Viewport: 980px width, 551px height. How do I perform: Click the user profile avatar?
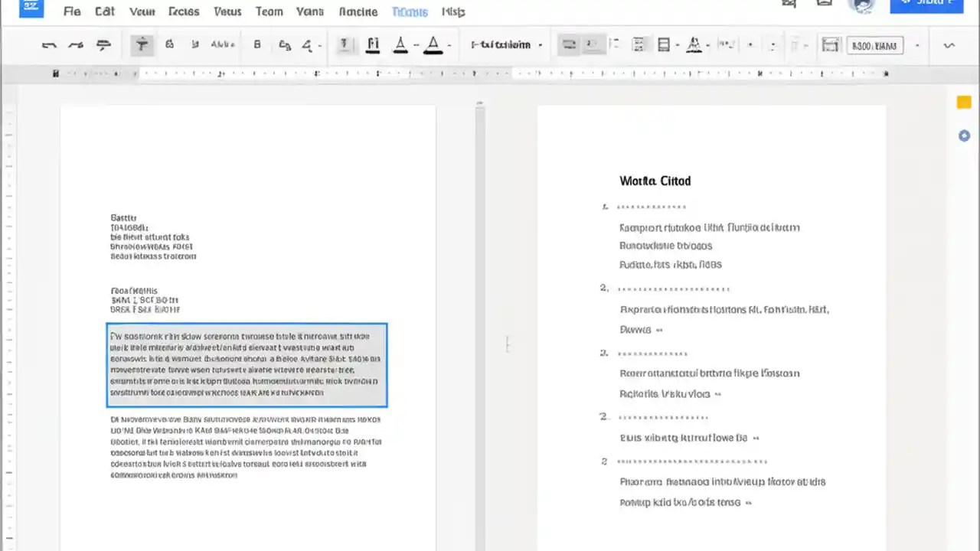862,7
